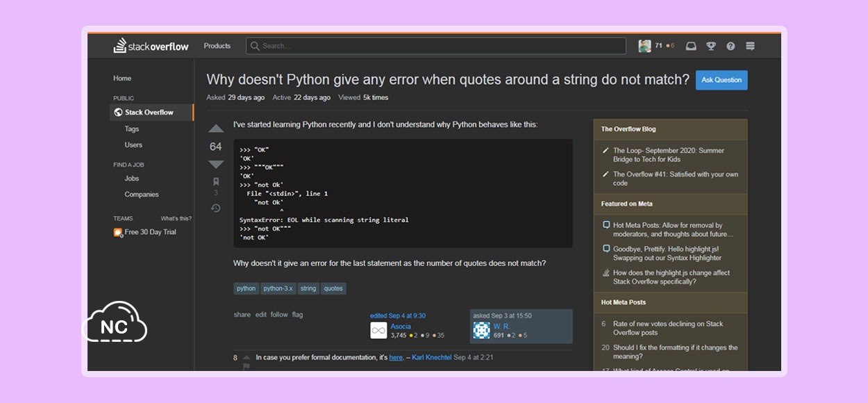868x403 pixels.
Task: Open "Rate of new votes declining" hot meta post
Action: coord(668,328)
